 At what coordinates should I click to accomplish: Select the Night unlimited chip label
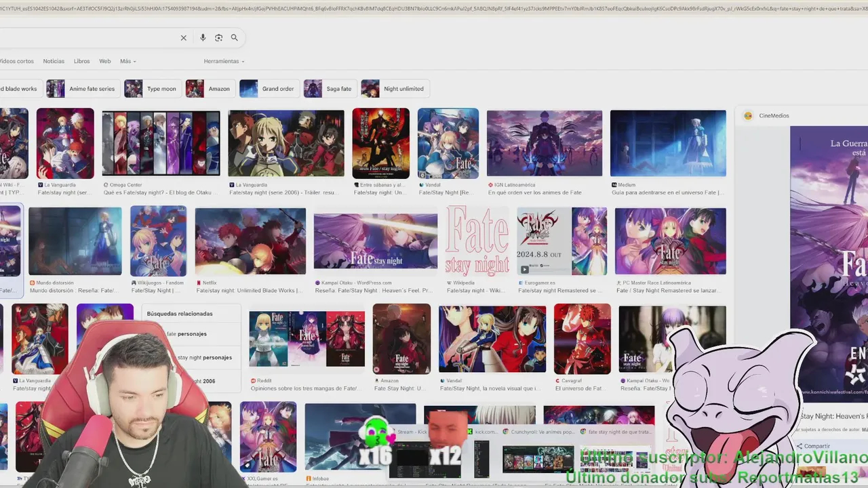pyautogui.click(x=403, y=89)
